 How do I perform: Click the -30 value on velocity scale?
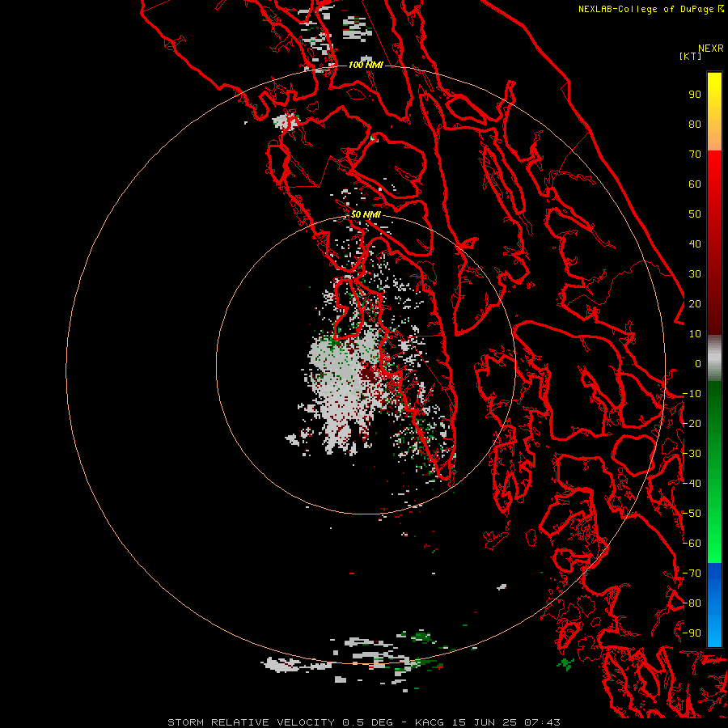[692, 454]
